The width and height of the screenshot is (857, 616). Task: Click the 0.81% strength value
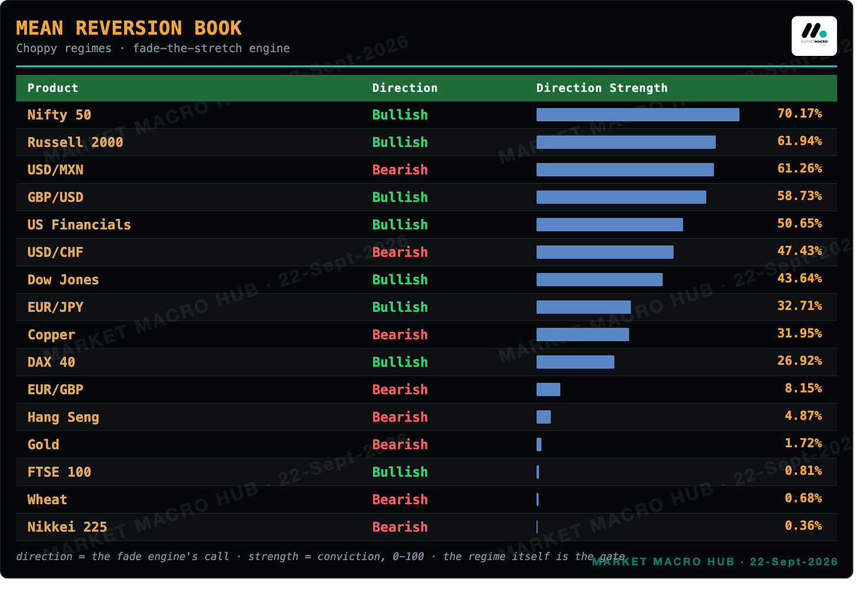803,471
